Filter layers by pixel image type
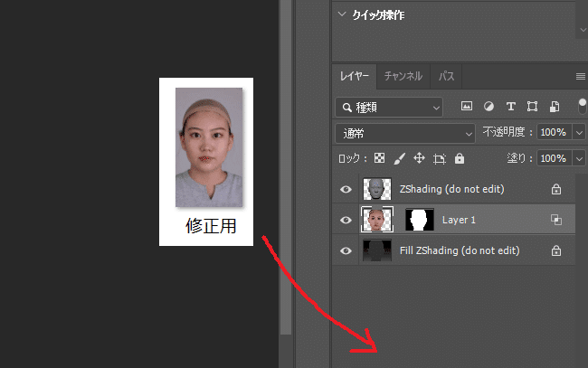588x368 pixels. click(467, 107)
